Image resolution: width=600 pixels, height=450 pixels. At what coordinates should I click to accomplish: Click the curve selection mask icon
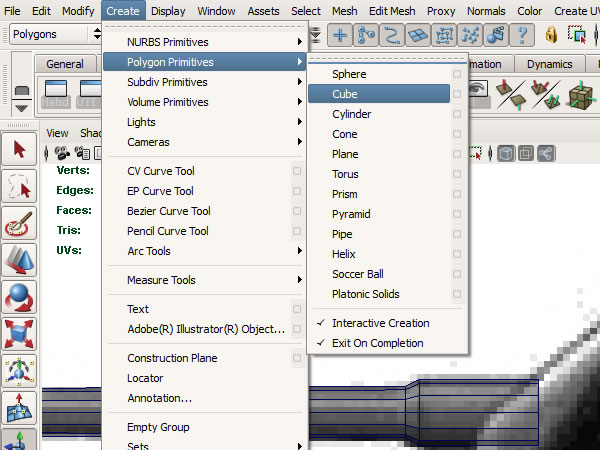(x=392, y=35)
